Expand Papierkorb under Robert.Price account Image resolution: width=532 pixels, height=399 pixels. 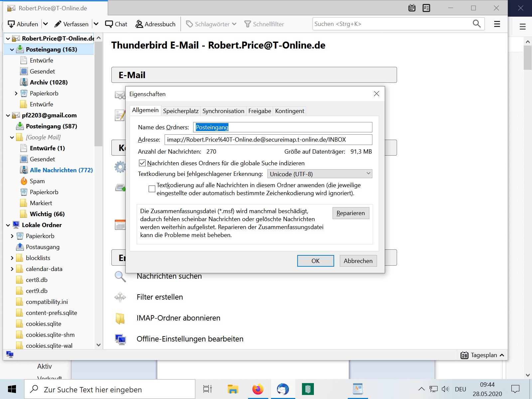click(16, 93)
